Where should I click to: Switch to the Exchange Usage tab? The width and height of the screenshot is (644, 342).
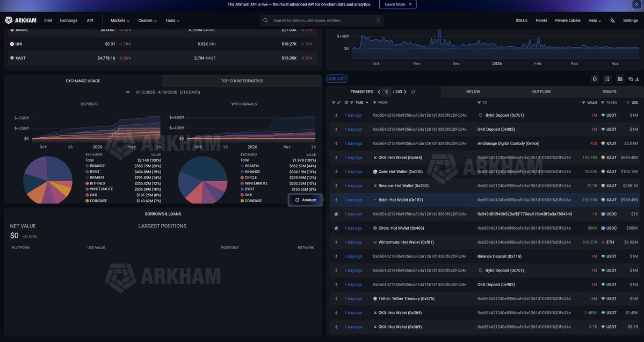(83, 81)
